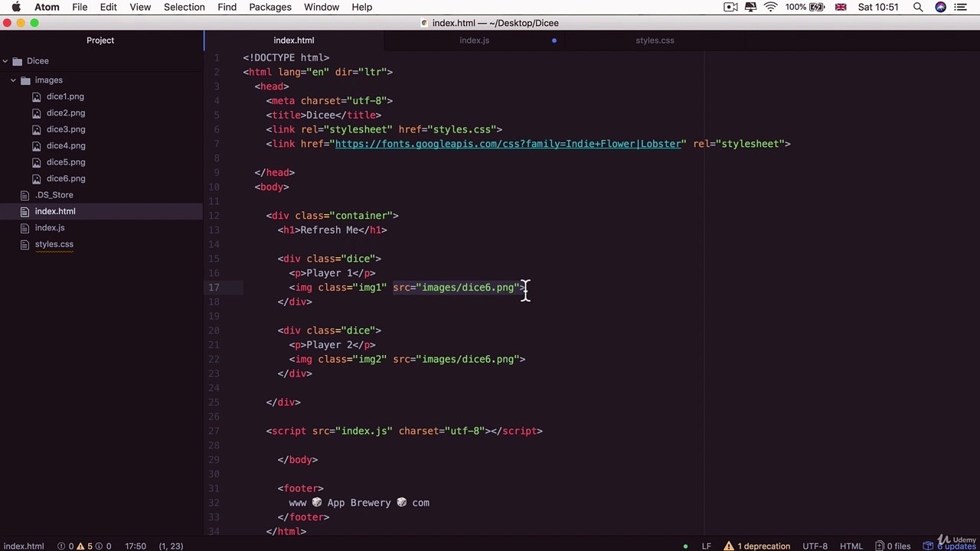This screenshot has width=980, height=551.
Task: Click the linter error count icon
Action: pos(61,546)
